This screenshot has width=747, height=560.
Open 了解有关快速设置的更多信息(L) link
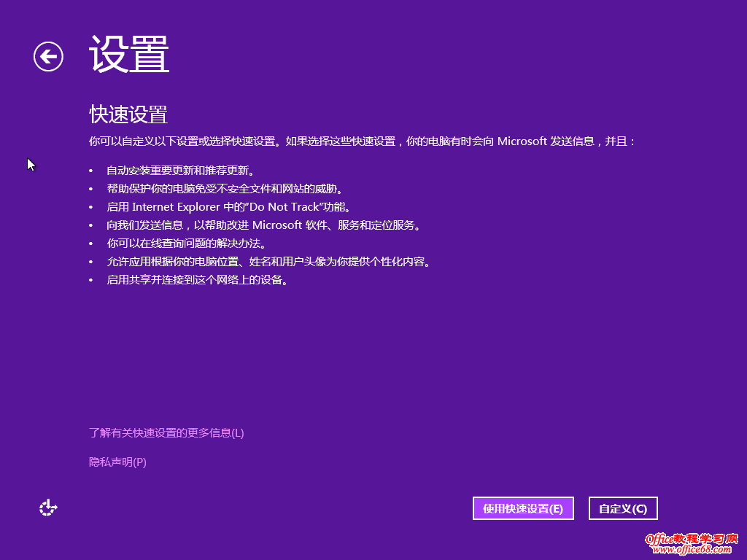click(166, 432)
